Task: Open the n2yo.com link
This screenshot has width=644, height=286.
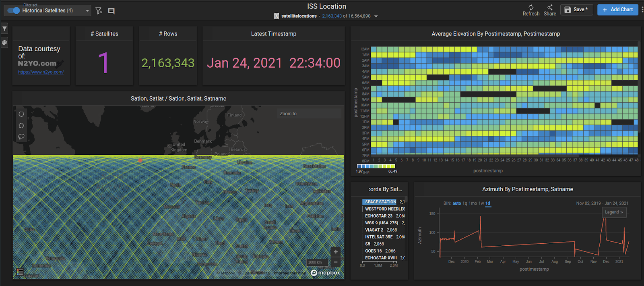Action: pyautogui.click(x=41, y=72)
